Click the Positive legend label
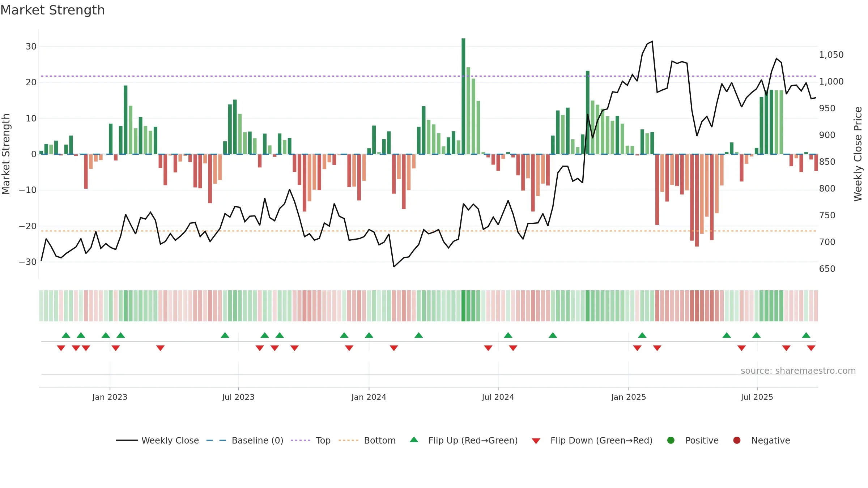The height and width of the screenshot is (488, 868). (x=702, y=440)
